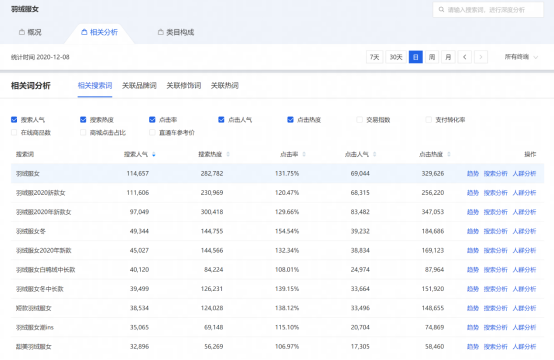Click the 搜索词 column header
554x360 pixels.
25,154
